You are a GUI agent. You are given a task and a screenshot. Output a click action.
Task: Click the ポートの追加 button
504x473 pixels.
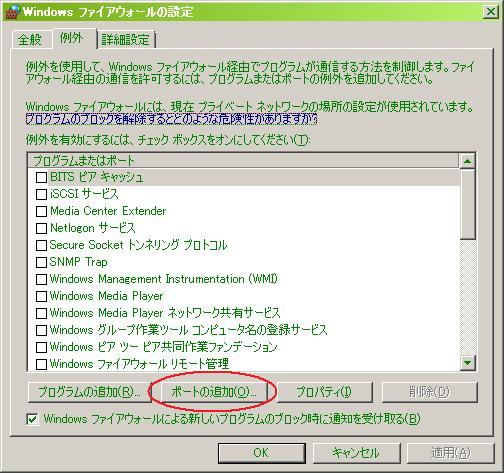[214, 392]
